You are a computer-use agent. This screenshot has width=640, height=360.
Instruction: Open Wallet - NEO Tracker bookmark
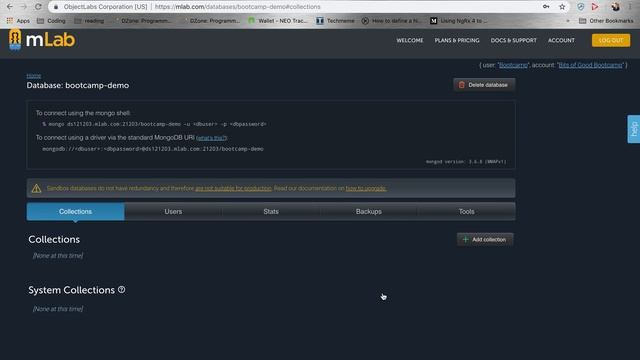(278, 20)
